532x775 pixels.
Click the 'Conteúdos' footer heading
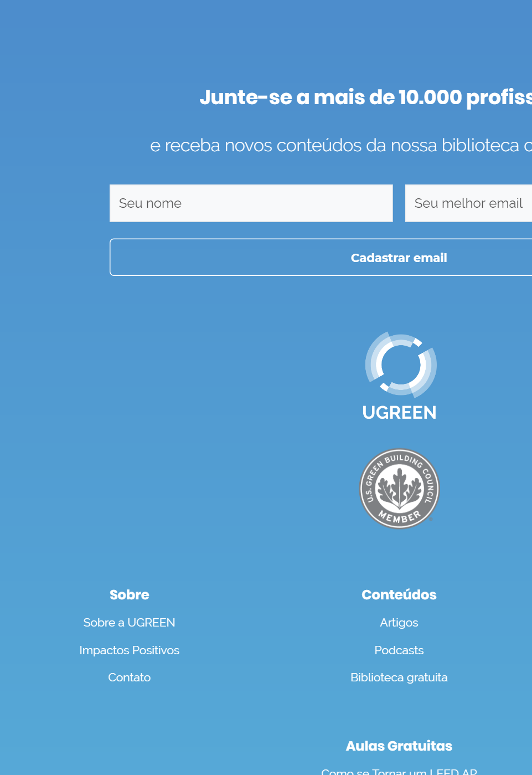[399, 595]
